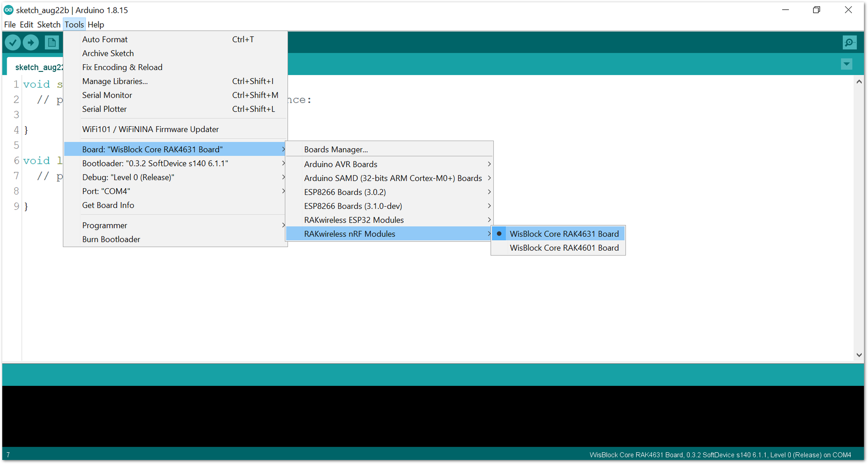Click the black console output area
This screenshot has height=464, width=868.
click(433, 416)
